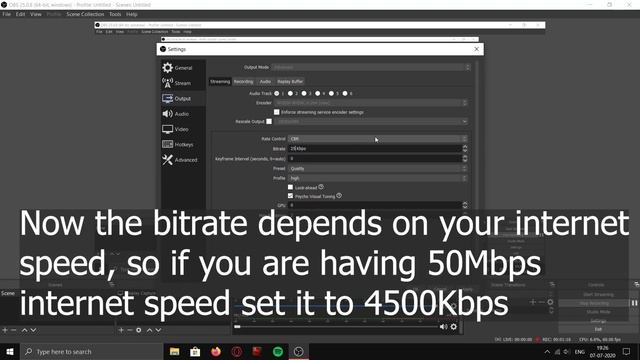Open audio mixer gear settings

pyautogui.click(x=453, y=327)
